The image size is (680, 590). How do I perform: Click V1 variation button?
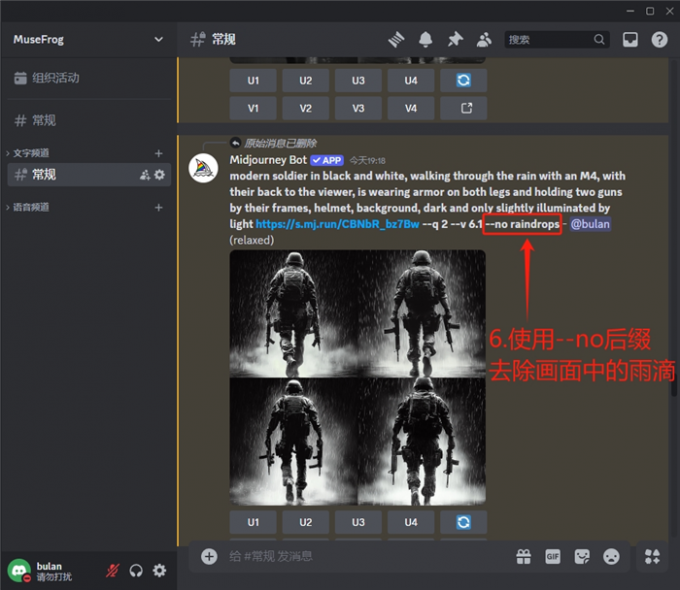coord(253,108)
